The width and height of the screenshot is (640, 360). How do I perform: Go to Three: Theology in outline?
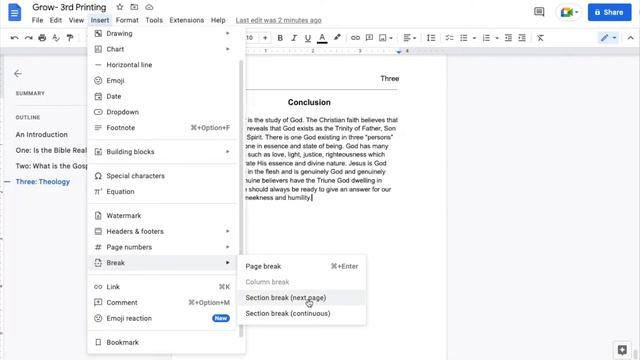42,182
